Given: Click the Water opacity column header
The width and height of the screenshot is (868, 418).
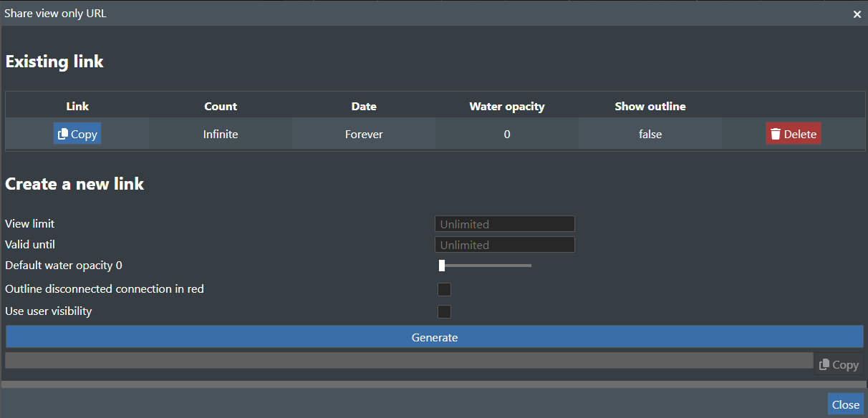Looking at the screenshot, I should (507, 106).
